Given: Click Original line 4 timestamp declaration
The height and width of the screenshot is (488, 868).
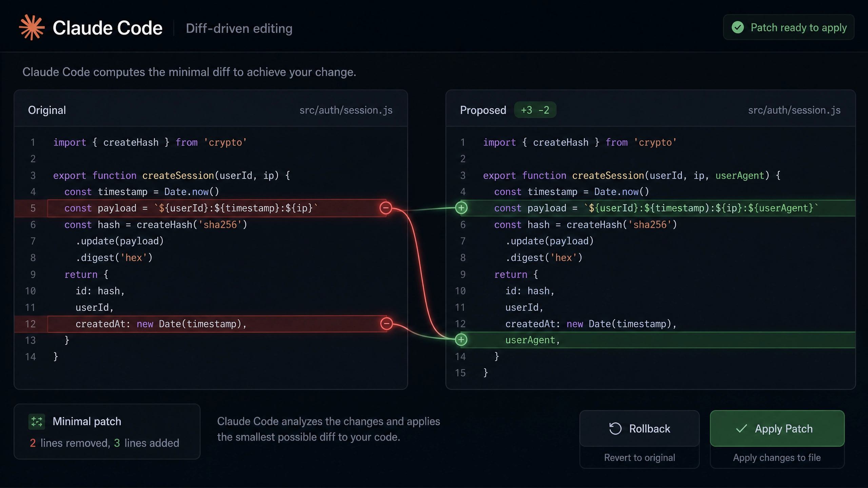Looking at the screenshot, I should [142, 192].
